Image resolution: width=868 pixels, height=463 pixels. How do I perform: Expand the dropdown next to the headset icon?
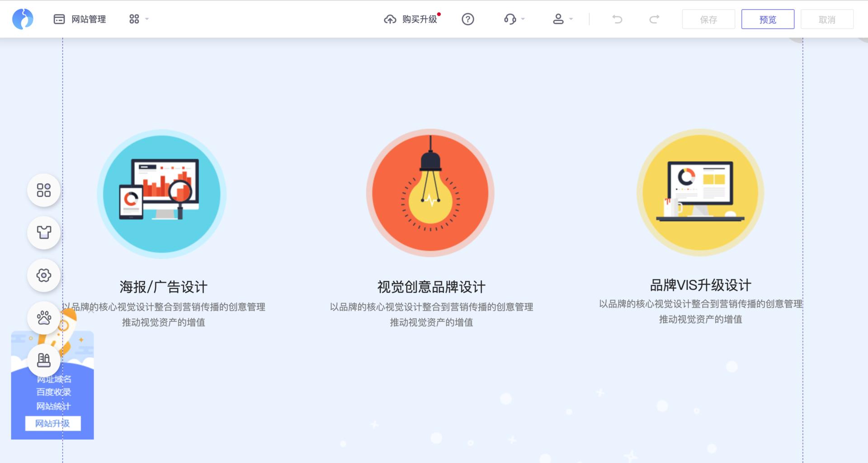click(523, 19)
